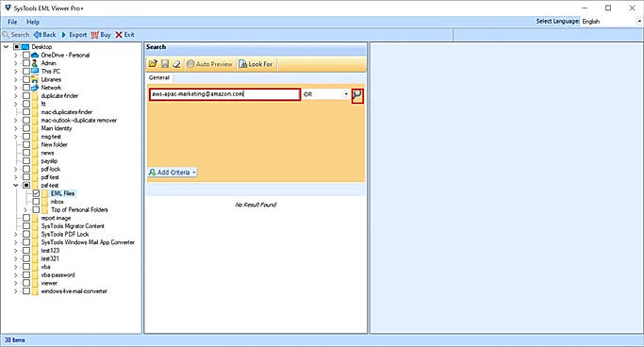
Task: Click the EML Files folder icon
Action: [x=45, y=193]
